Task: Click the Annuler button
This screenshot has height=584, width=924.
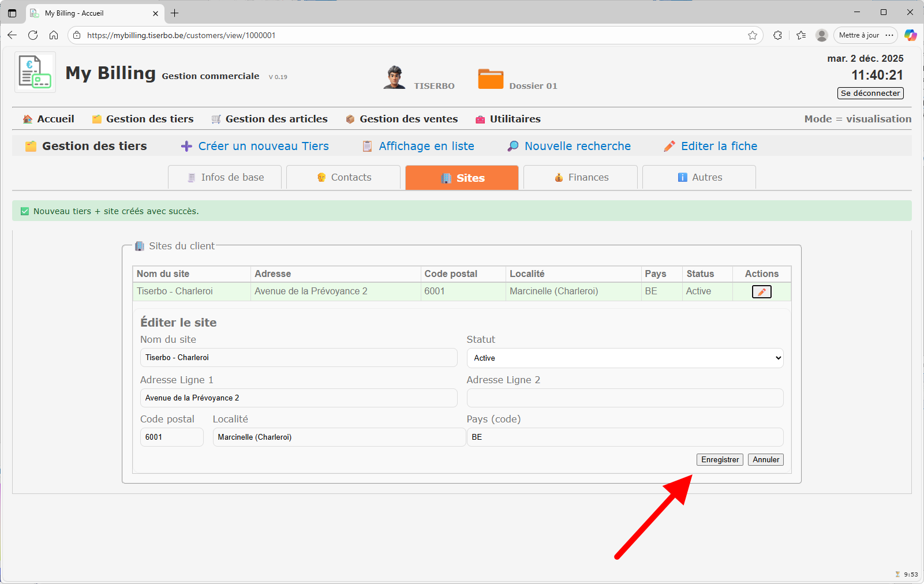Action: coord(765,459)
